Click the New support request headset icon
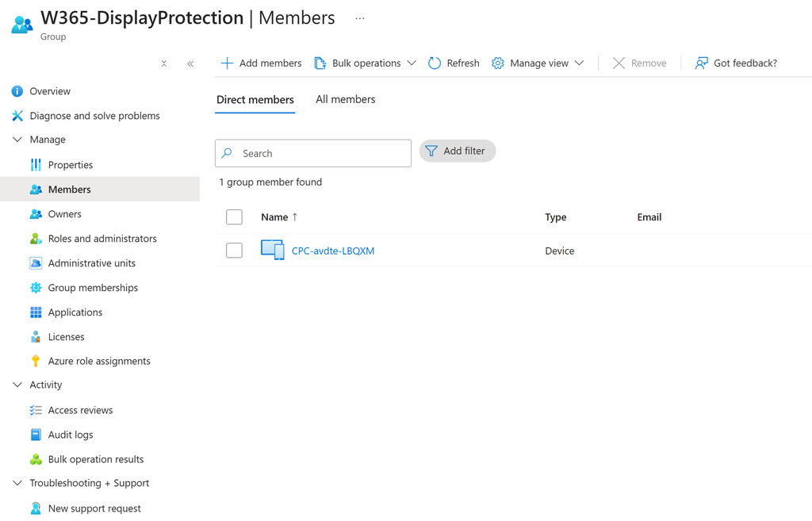812x521 pixels. [x=36, y=508]
